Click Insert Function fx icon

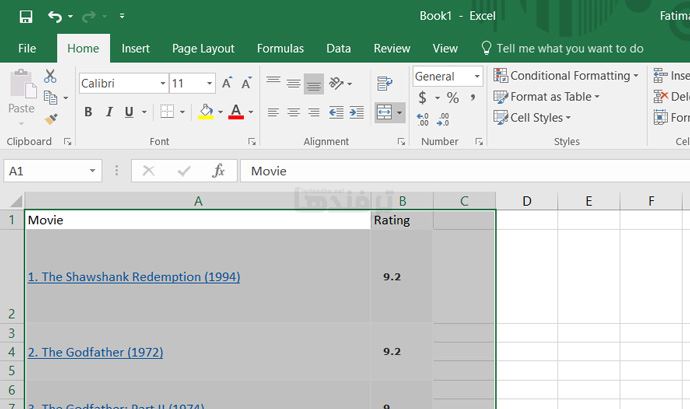click(x=218, y=171)
